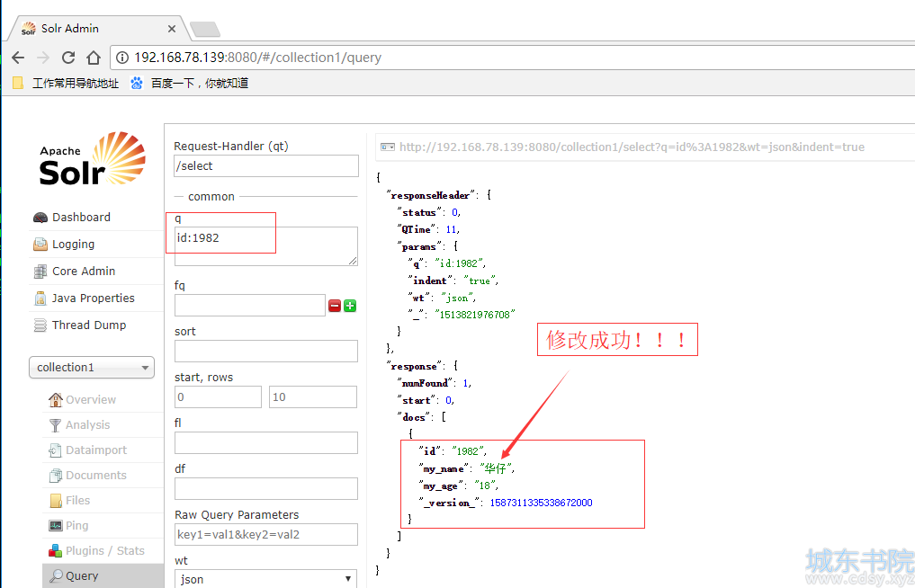Grab the q textarea resize handle
Image resolution: width=915 pixels, height=588 pixels.
[353, 261]
